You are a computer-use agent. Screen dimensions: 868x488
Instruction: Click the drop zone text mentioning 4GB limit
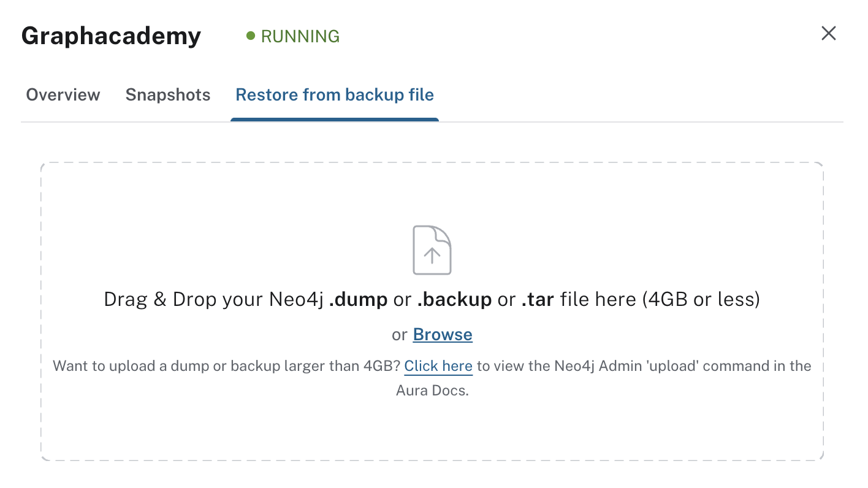click(x=432, y=299)
